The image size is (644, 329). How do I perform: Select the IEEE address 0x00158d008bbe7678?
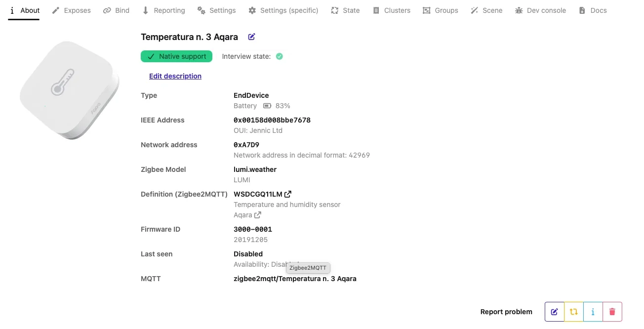[272, 120]
